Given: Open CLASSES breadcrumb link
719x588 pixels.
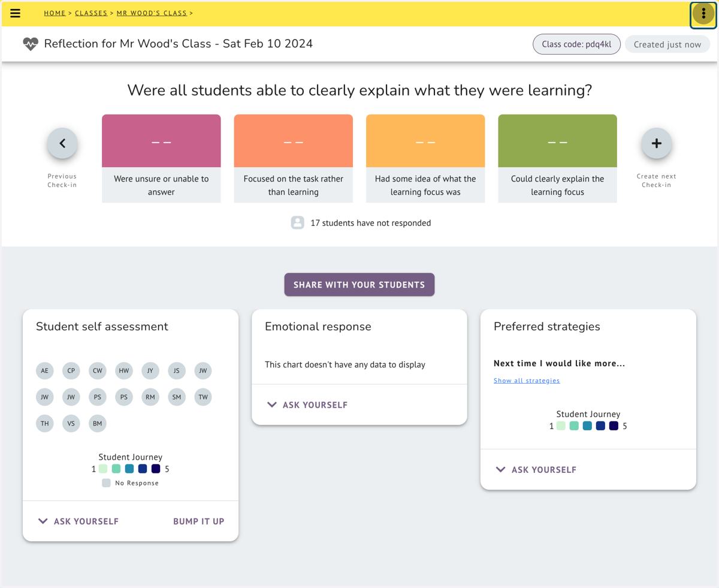Looking at the screenshot, I should pos(91,13).
